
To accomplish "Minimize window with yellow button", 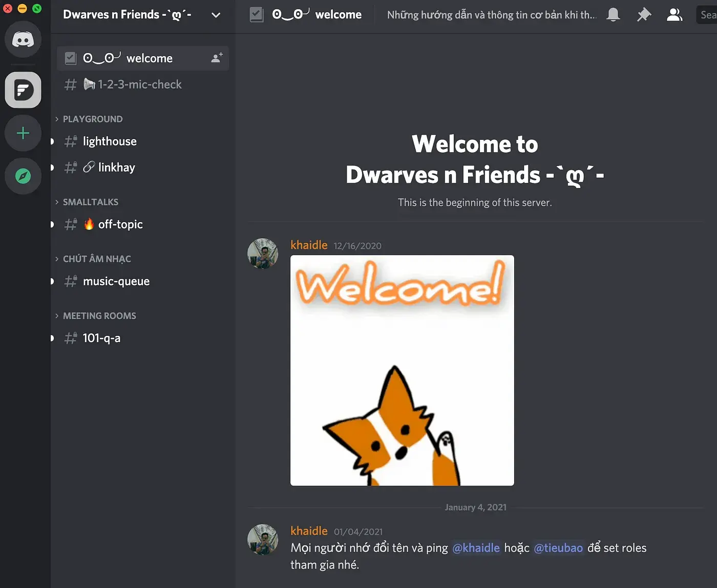I will [x=22, y=8].
